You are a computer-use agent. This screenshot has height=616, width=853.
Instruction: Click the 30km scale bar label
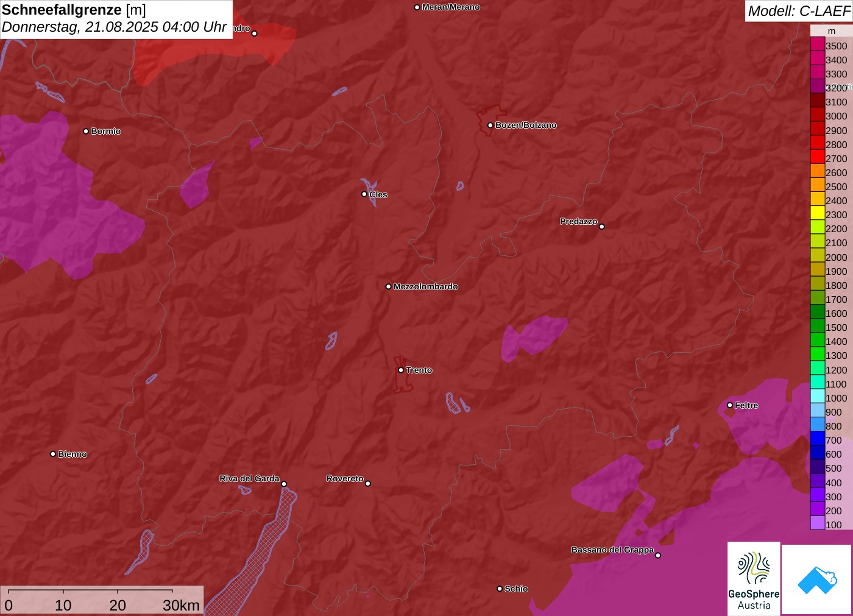pyautogui.click(x=181, y=606)
